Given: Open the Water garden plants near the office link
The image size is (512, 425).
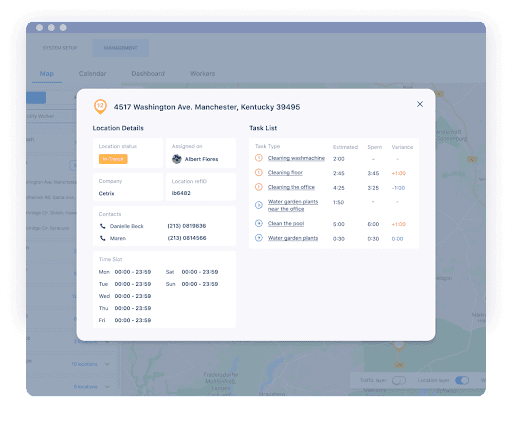Looking at the screenshot, I should (293, 205).
